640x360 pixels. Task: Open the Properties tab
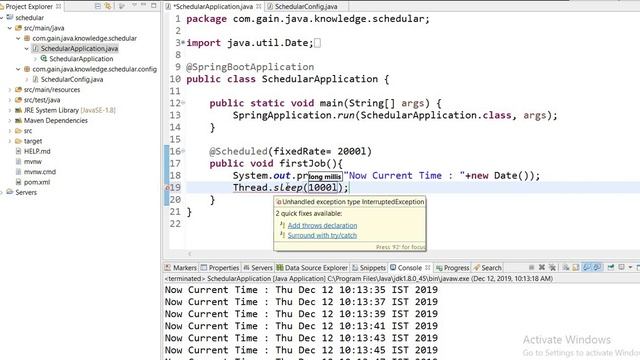click(220, 268)
